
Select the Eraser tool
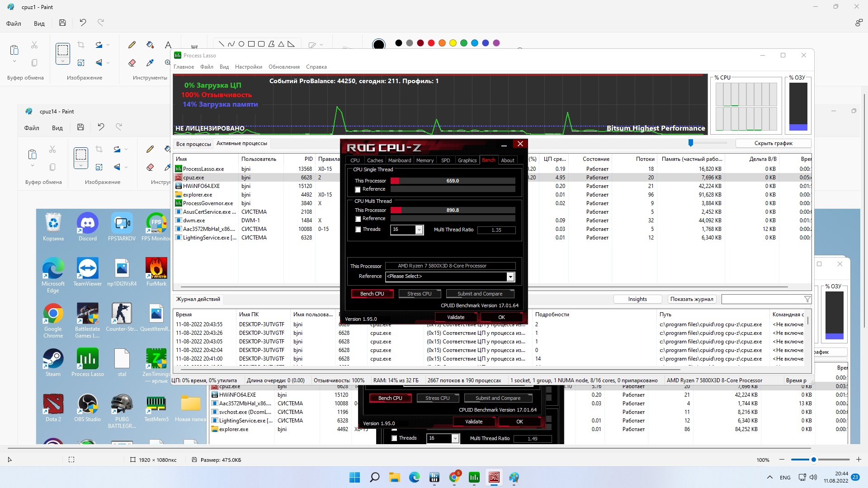click(132, 63)
